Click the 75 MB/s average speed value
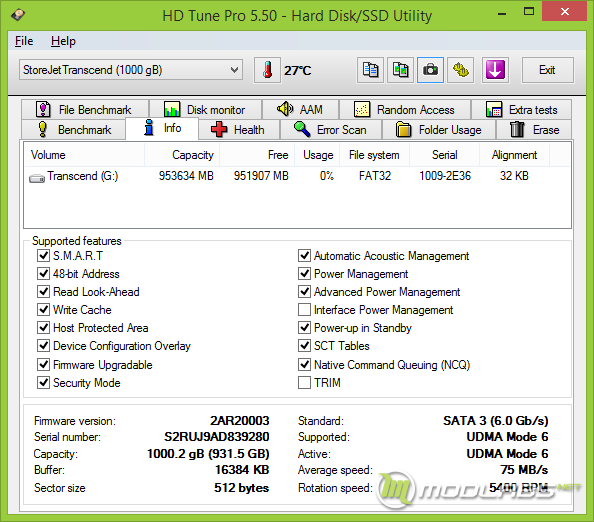594x522 pixels. click(x=524, y=470)
